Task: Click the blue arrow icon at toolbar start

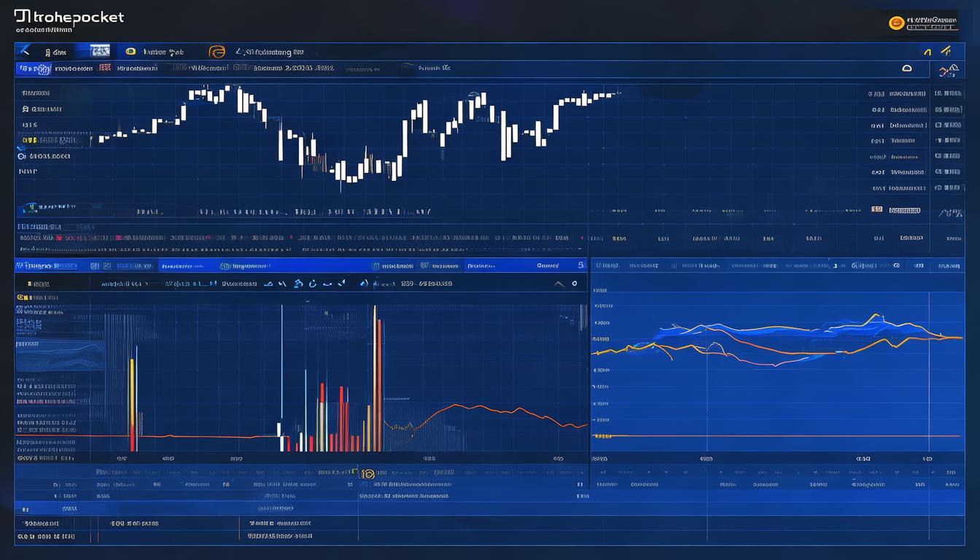Action: (x=25, y=51)
